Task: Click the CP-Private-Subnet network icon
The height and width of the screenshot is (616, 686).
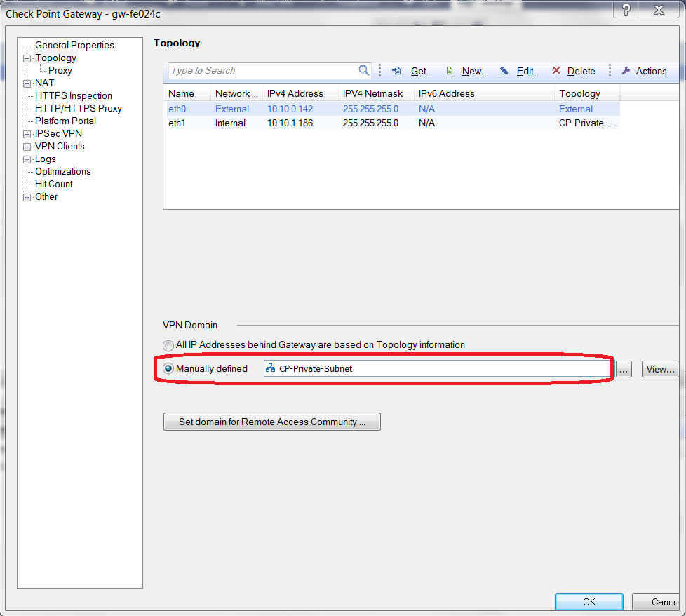Action: click(x=270, y=368)
